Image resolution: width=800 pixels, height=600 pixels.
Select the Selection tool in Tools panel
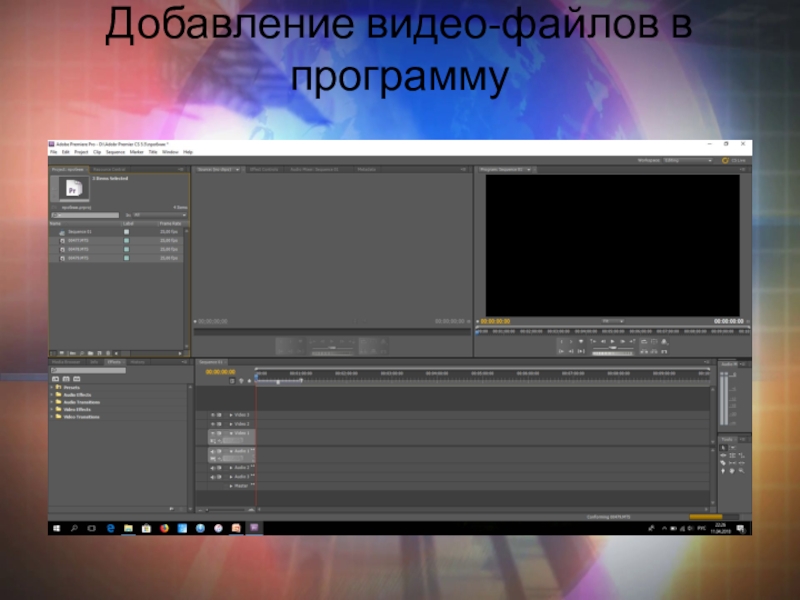724,448
